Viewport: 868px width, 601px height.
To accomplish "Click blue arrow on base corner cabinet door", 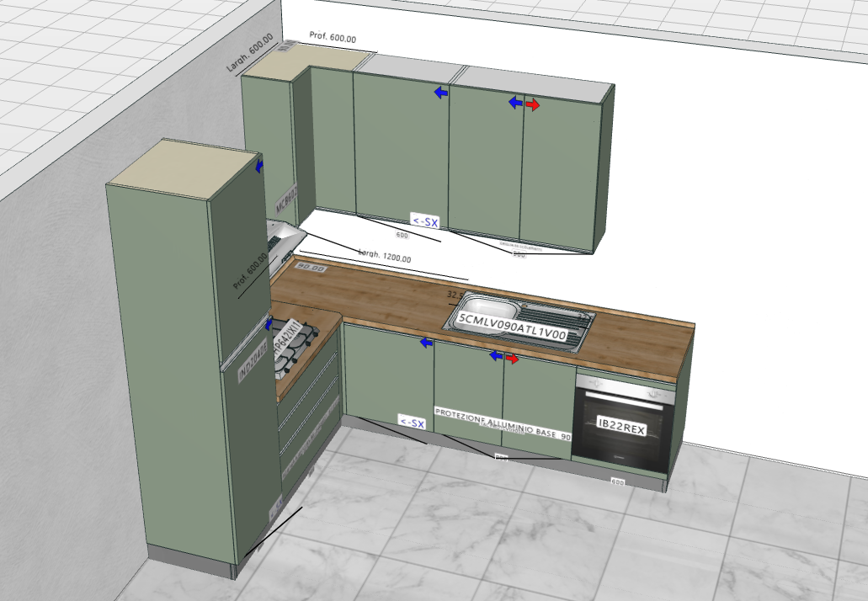I will [x=427, y=343].
